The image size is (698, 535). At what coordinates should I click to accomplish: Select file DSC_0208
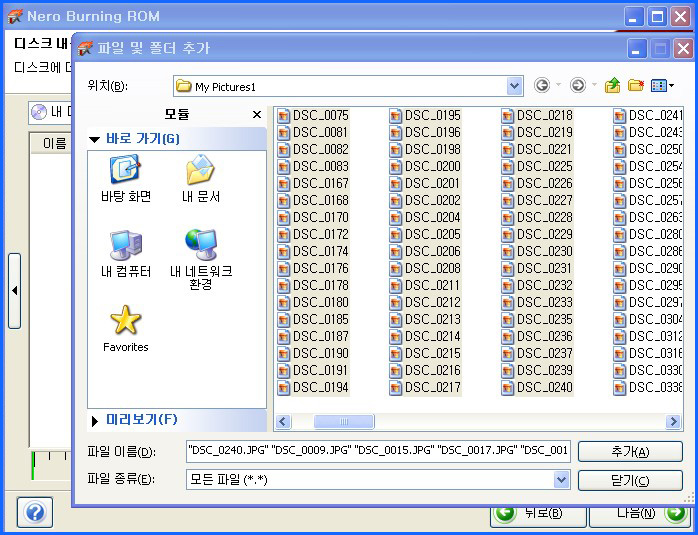click(x=425, y=268)
